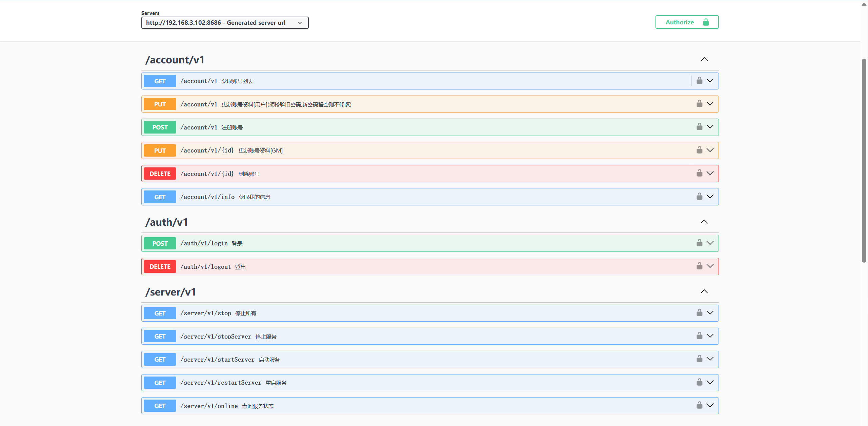The height and width of the screenshot is (426, 868).
Task: Click lock icon on /auth/v1/login row
Action: click(x=699, y=243)
